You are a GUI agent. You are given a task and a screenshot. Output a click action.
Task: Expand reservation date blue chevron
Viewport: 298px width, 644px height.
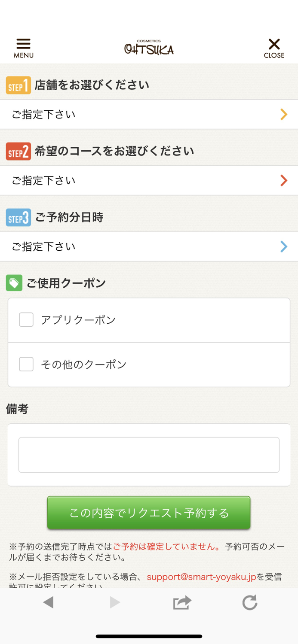pos(284,246)
